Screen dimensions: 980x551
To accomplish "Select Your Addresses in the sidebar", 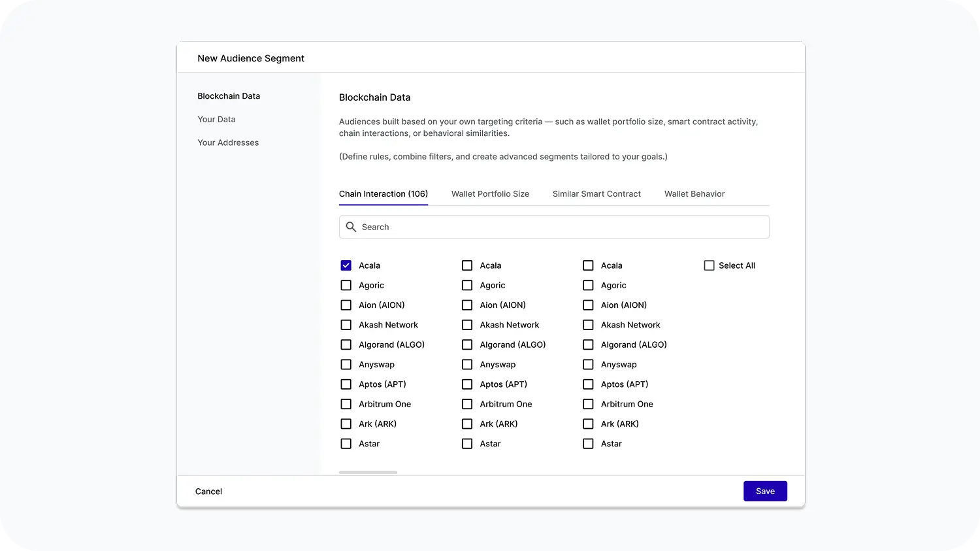I will (x=228, y=142).
